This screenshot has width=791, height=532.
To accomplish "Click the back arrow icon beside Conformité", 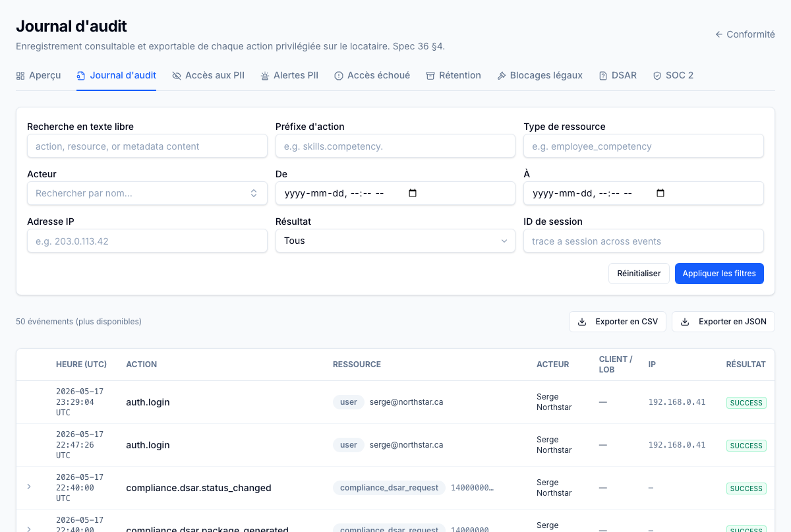I will tap(719, 34).
